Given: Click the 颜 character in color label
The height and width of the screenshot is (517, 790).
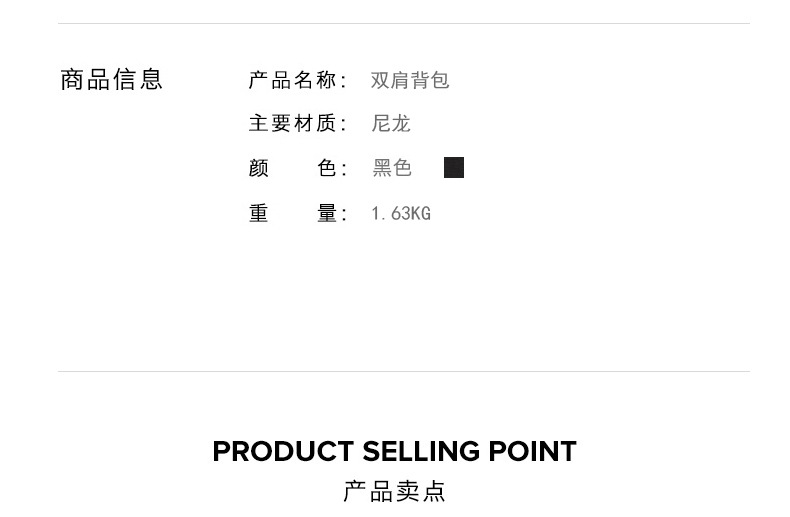Looking at the screenshot, I should click(x=259, y=168).
